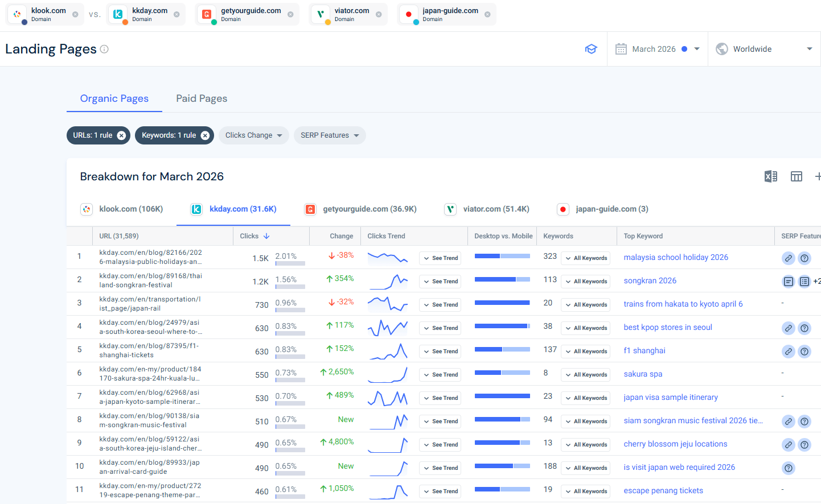821x504 pixels.
Task: Select viator.com (51.4K) tab
Action: 487,209
